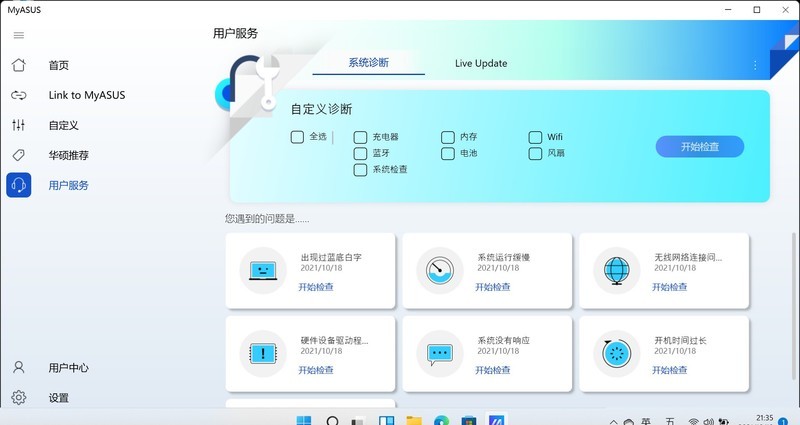The image size is (800, 425).
Task: Start check for 出现过蓝底白字
Action: [x=316, y=287]
